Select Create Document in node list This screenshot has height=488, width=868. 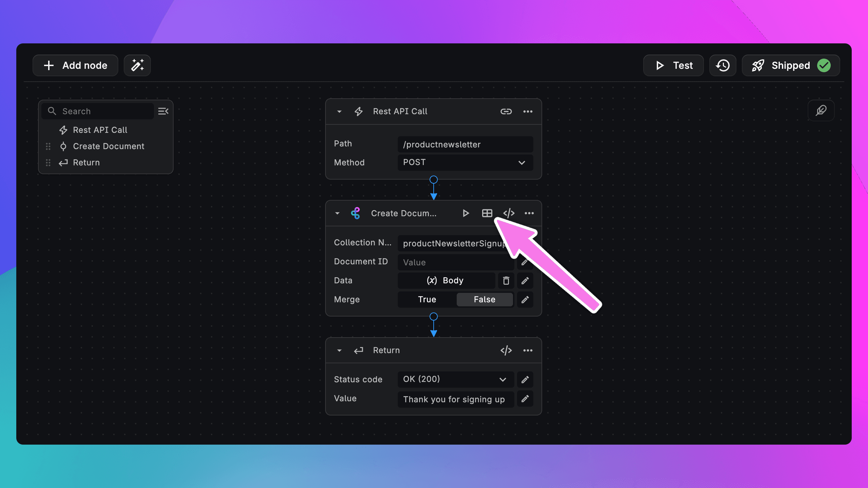tap(108, 146)
